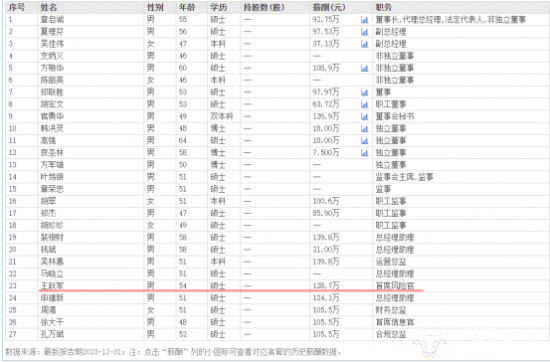The width and height of the screenshot is (550, 362).
Task: View salary chart icon in row 11 高强
Action: (364, 141)
